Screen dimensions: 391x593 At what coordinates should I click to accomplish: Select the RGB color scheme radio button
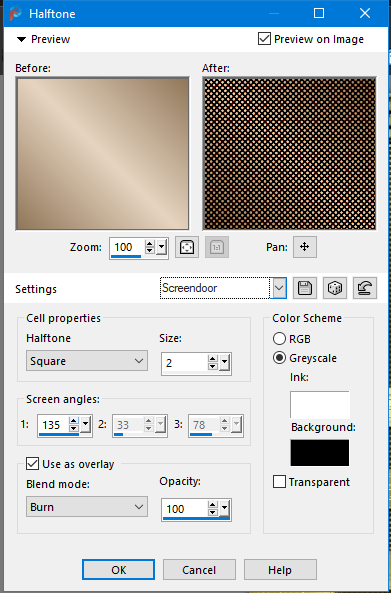pos(279,338)
